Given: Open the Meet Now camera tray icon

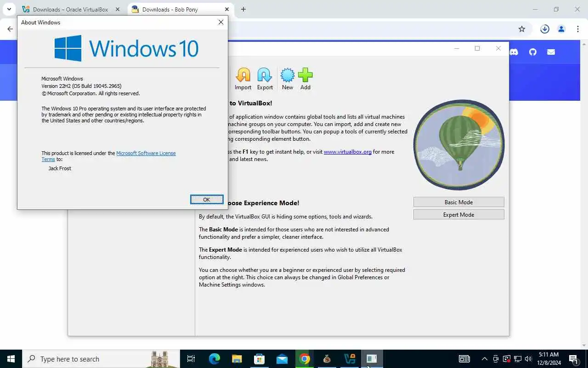Looking at the screenshot, I should click(496, 359).
